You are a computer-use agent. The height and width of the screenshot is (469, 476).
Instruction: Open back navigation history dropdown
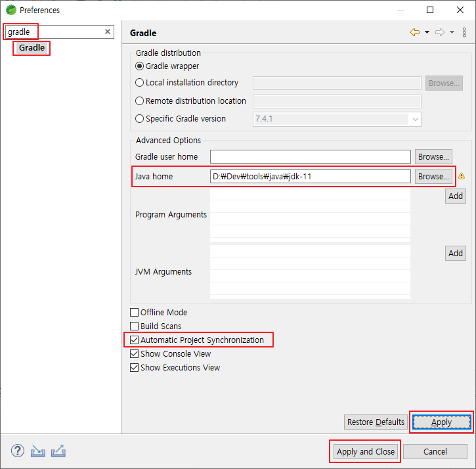427,32
